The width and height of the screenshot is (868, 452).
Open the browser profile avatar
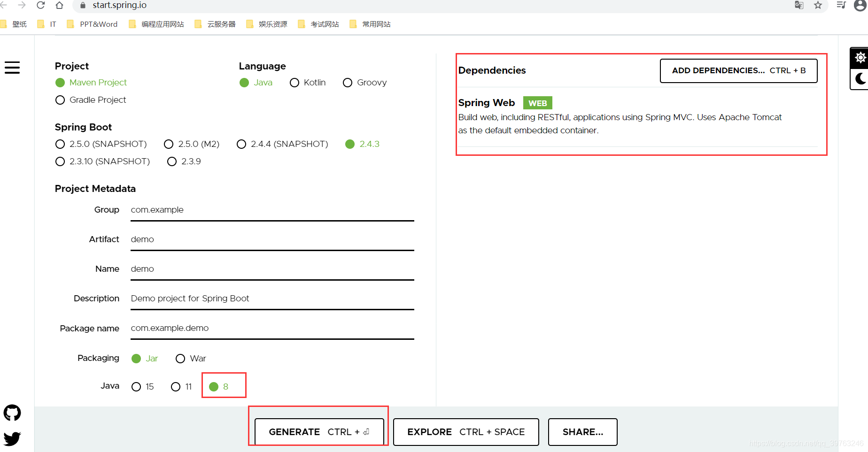point(860,5)
